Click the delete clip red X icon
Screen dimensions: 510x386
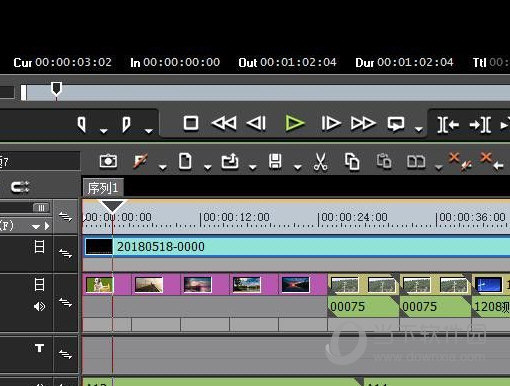tap(460, 161)
